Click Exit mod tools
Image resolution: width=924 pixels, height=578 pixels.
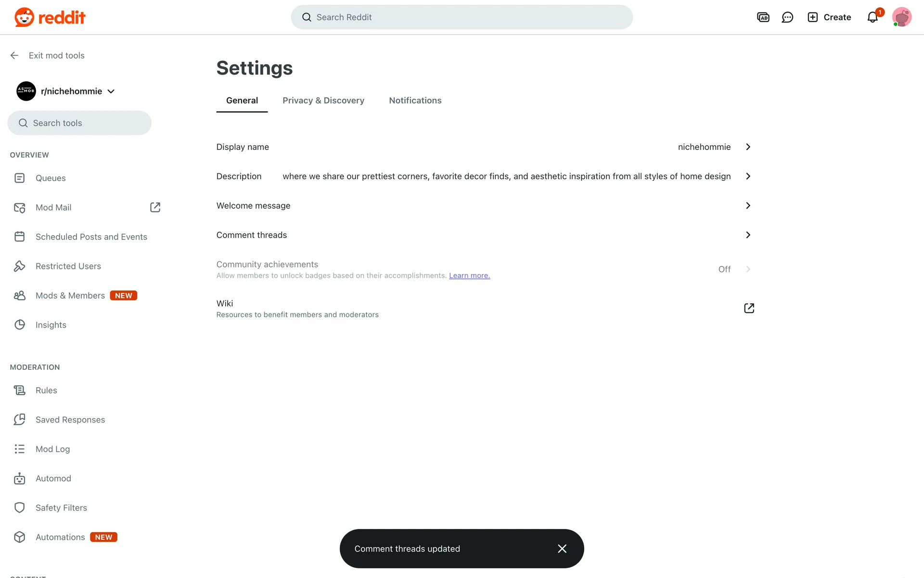(x=56, y=55)
